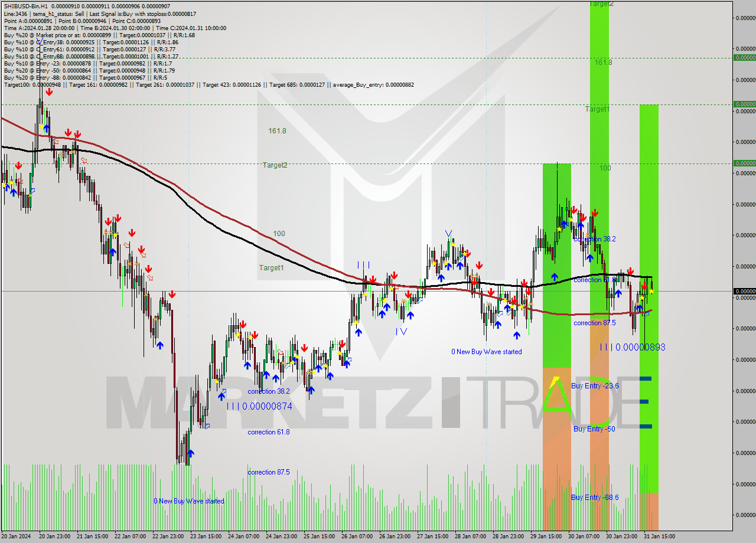Select the 'Time A:2024.01.28 20:00:00' info line
Viewport: 756px width, 543px height.
click(x=115, y=28)
